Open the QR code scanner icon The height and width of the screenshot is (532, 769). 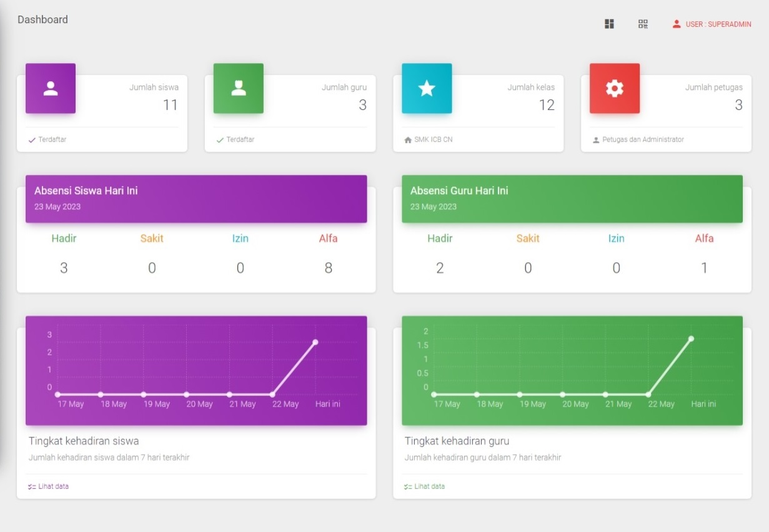pyautogui.click(x=643, y=24)
